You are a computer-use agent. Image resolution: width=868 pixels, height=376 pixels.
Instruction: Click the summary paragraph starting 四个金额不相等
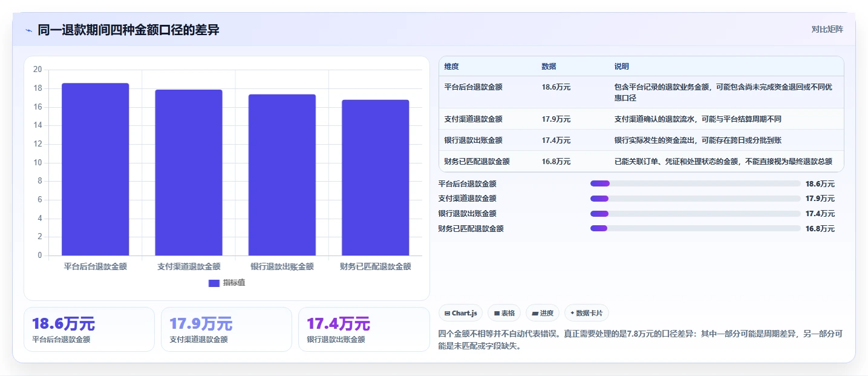(641, 340)
